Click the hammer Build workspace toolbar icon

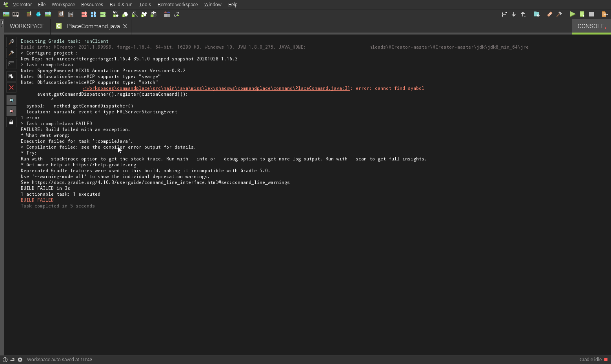pyautogui.click(x=559, y=14)
